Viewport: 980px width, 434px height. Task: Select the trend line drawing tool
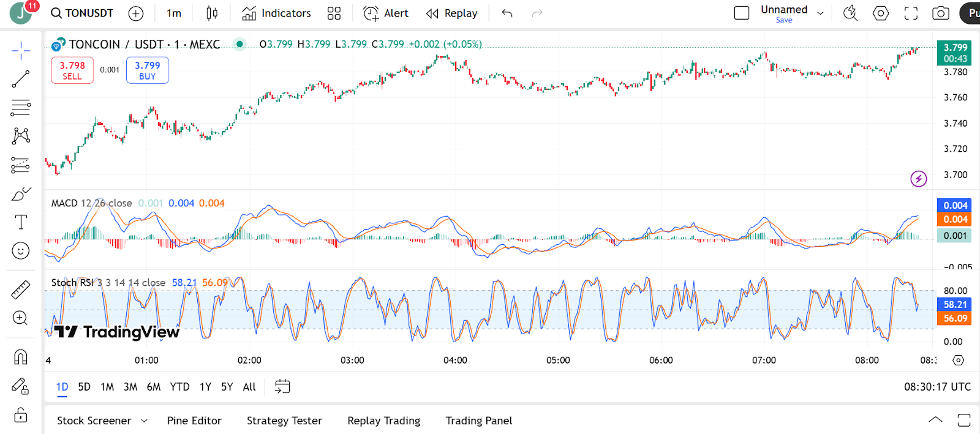tap(21, 79)
